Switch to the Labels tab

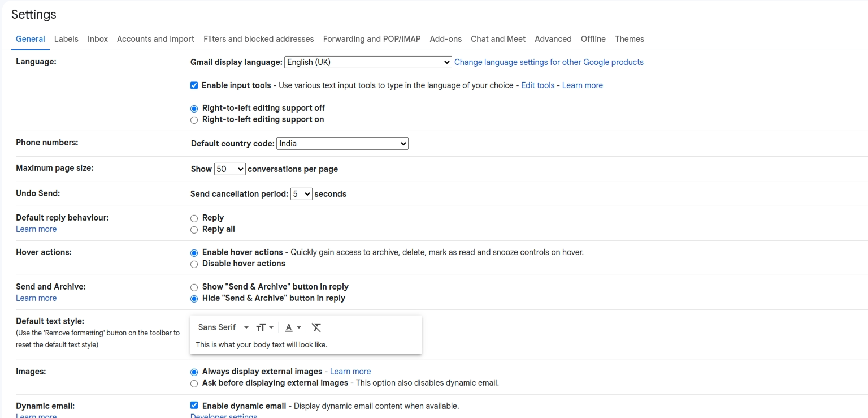(66, 39)
